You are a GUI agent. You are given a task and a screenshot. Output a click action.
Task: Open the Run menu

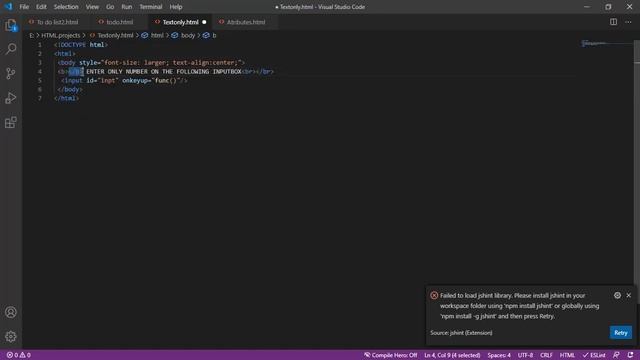(127, 7)
